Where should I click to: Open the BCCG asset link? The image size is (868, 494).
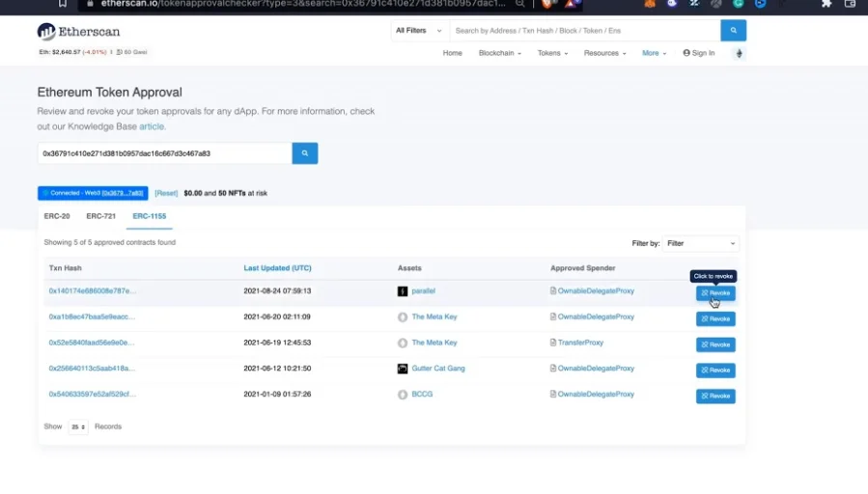[422, 395]
